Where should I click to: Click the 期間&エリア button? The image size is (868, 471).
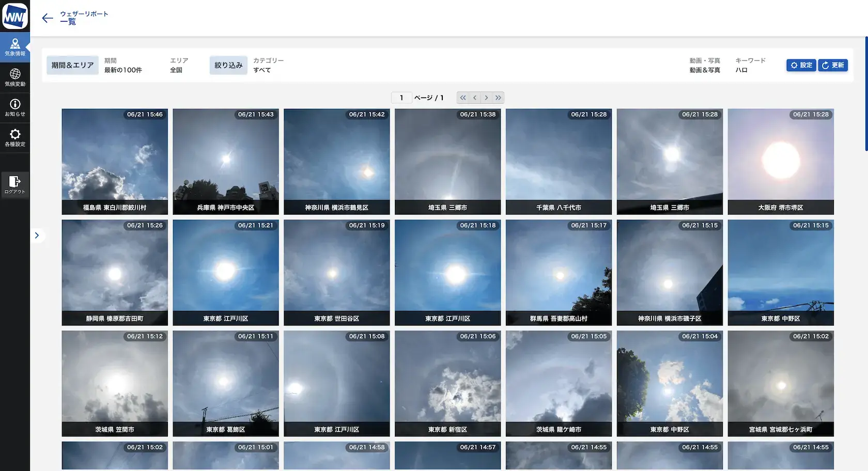coord(72,65)
